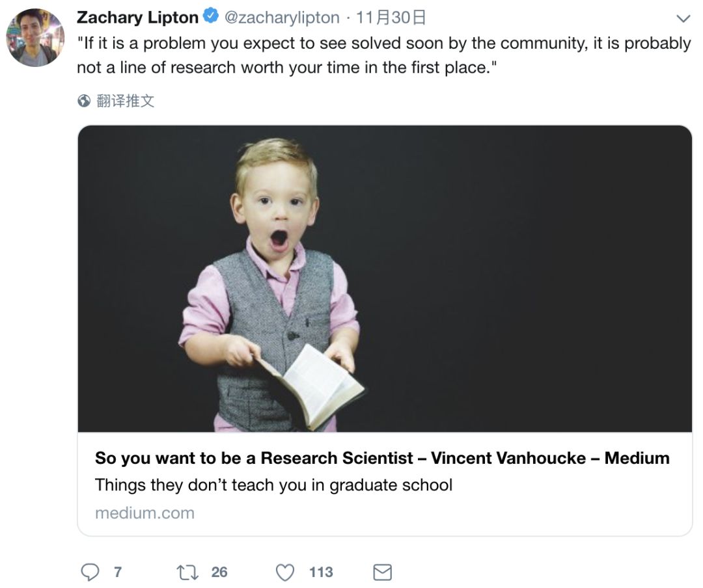The height and width of the screenshot is (588, 703).
Task: Click the card subtitle 'Things they don't teach you'
Action: click(273, 485)
